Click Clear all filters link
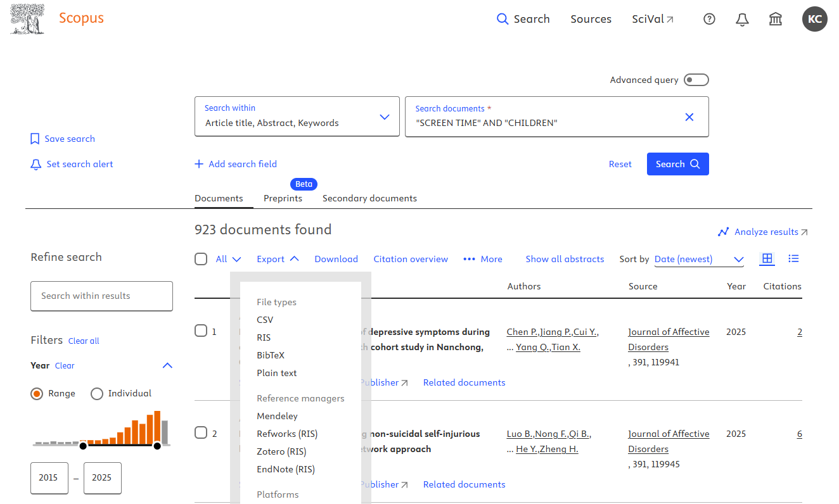This screenshot has height=504, width=839. pos(84,341)
